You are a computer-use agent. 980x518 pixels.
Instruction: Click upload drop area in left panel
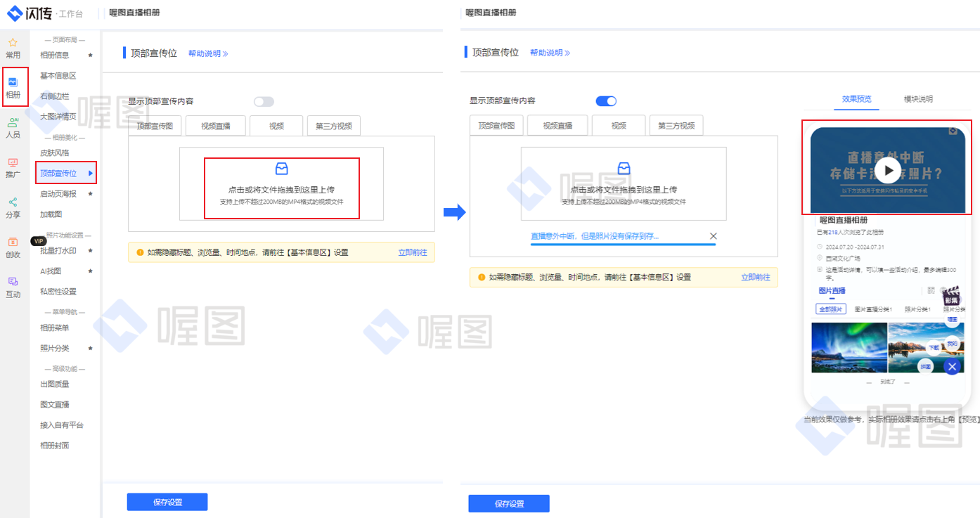(x=281, y=184)
